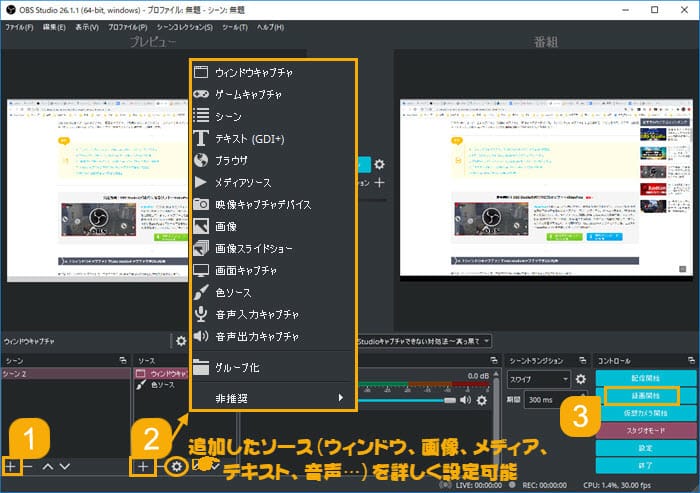Click the LIVE: 00:00:00 status
700x493 pixels.
click(479, 485)
